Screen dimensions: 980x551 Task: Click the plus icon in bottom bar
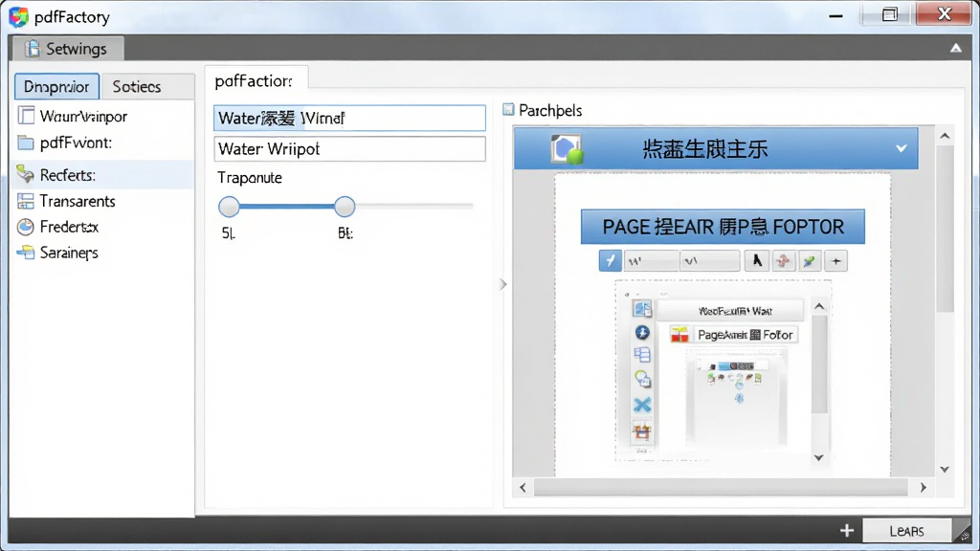click(846, 530)
